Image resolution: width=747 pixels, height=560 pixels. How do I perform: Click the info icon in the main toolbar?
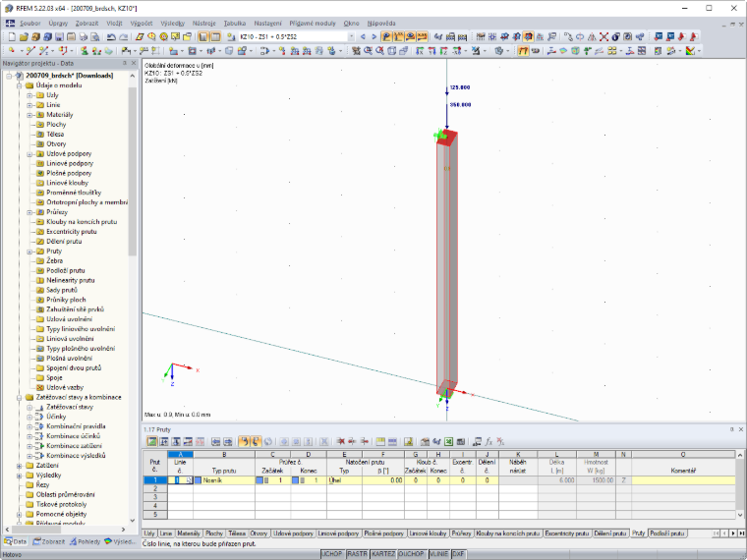[x=615, y=36]
